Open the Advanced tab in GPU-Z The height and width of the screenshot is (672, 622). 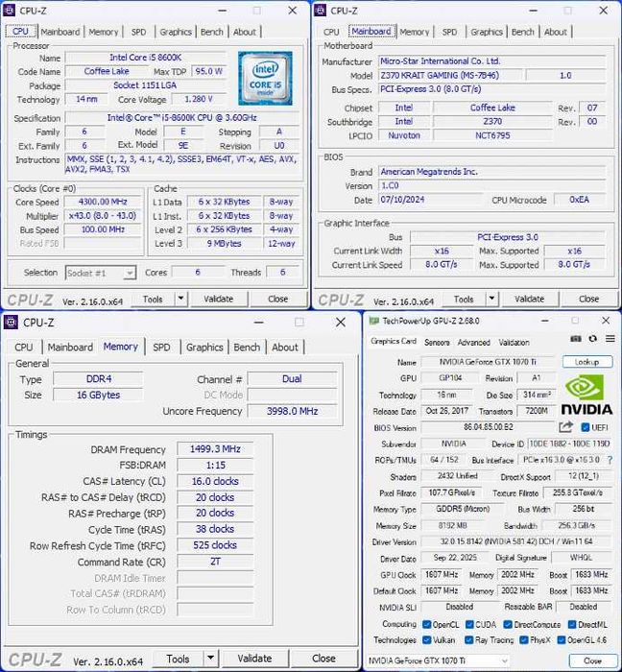coord(474,343)
